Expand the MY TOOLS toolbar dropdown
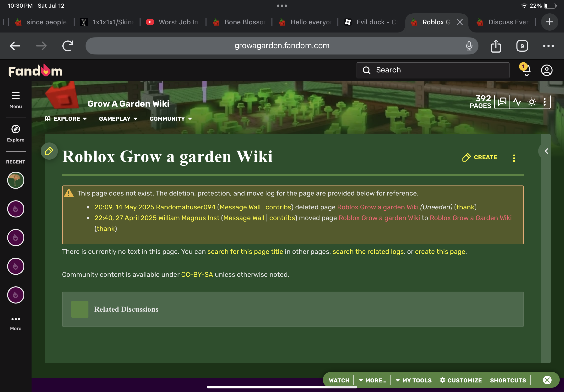 pos(413,380)
